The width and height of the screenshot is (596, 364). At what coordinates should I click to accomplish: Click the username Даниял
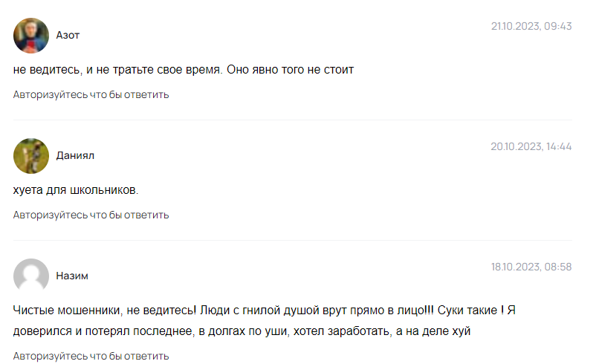tap(75, 156)
